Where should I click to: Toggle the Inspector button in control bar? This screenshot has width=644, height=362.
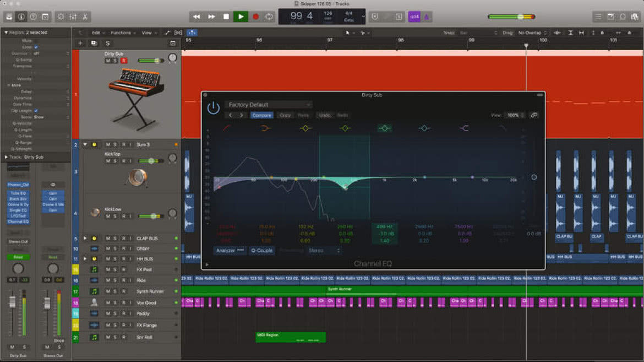tap(21, 17)
